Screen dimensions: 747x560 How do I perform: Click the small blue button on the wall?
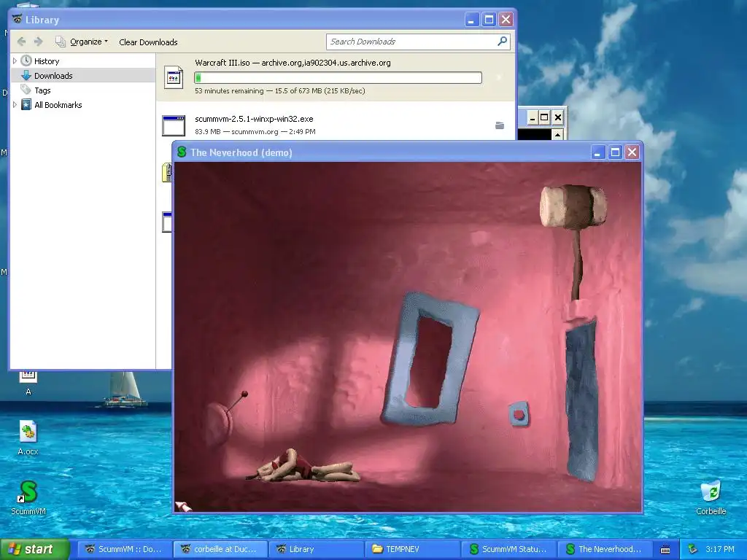pos(519,414)
